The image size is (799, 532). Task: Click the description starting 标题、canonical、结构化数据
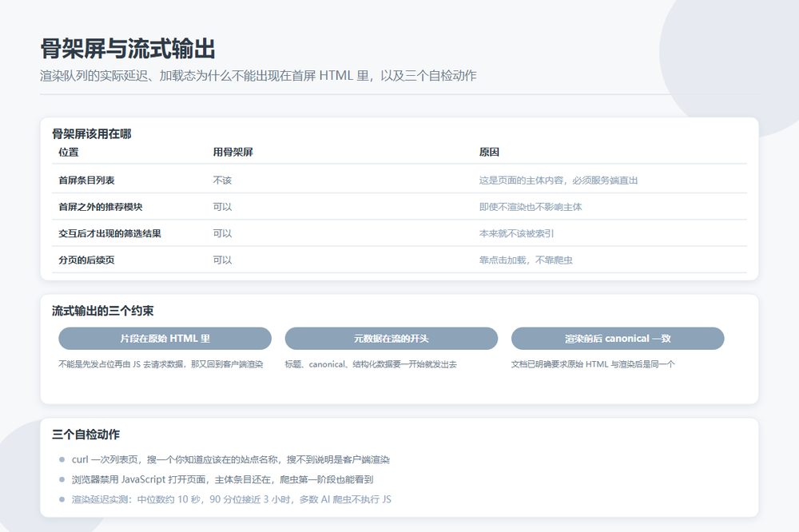click(x=371, y=364)
